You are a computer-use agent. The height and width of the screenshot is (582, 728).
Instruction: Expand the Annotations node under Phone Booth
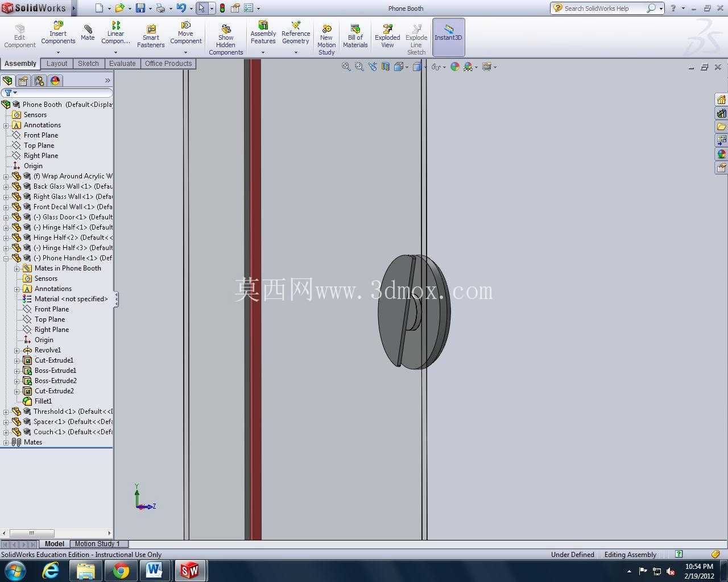(x=6, y=125)
